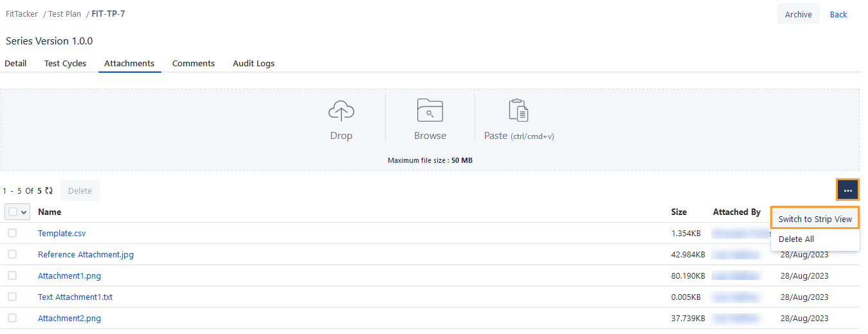The height and width of the screenshot is (334, 868).
Task: Open the Attachment2.png link
Action: click(x=69, y=318)
